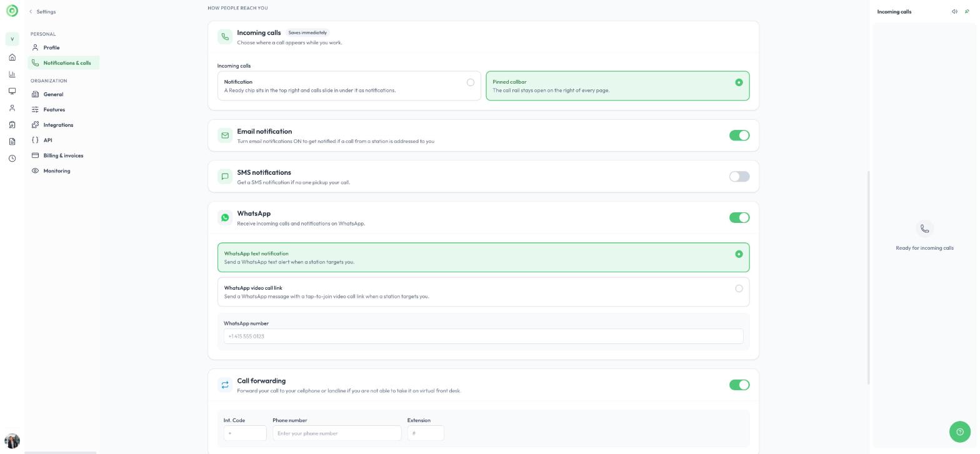This screenshot has height=454, width=980.
Task: Disable the Call forwarding switch
Action: click(739, 385)
